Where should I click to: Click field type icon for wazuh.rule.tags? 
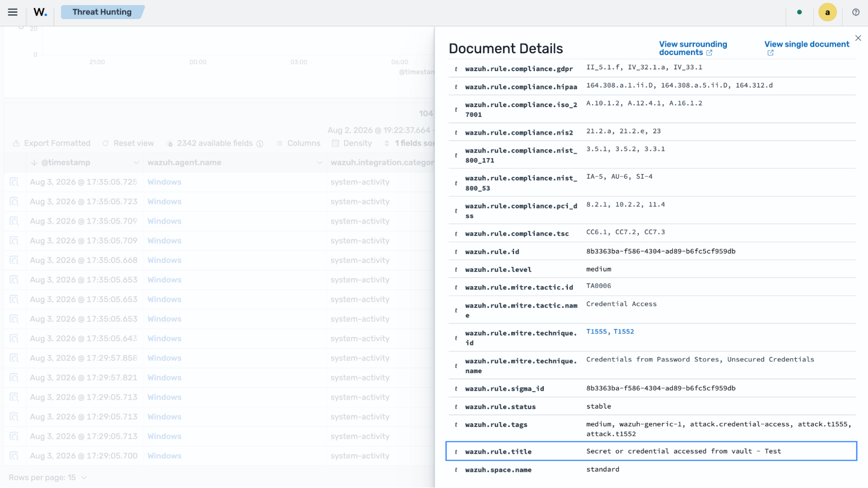pyautogui.click(x=456, y=425)
